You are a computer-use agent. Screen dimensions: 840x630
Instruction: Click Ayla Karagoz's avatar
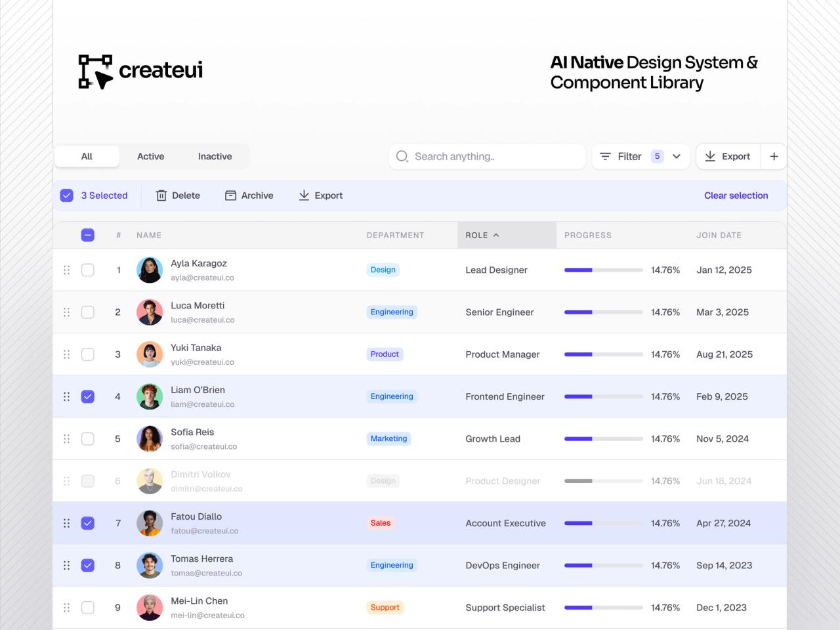[x=150, y=270]
